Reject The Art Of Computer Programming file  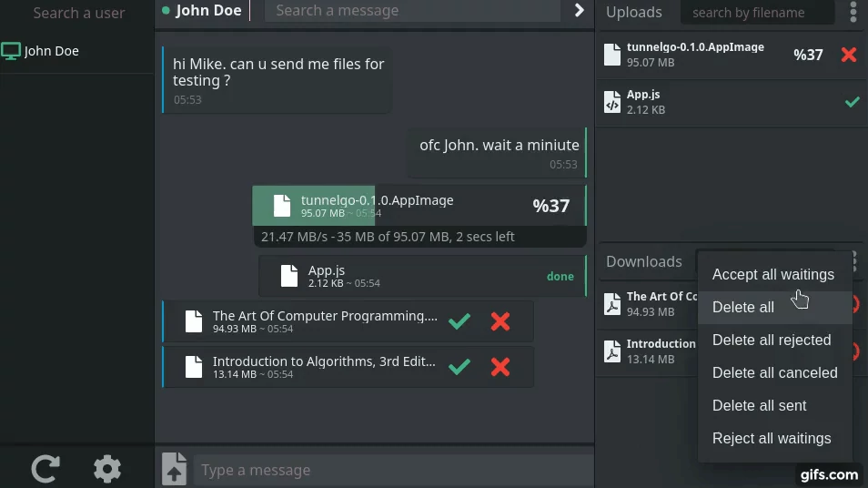500,321
